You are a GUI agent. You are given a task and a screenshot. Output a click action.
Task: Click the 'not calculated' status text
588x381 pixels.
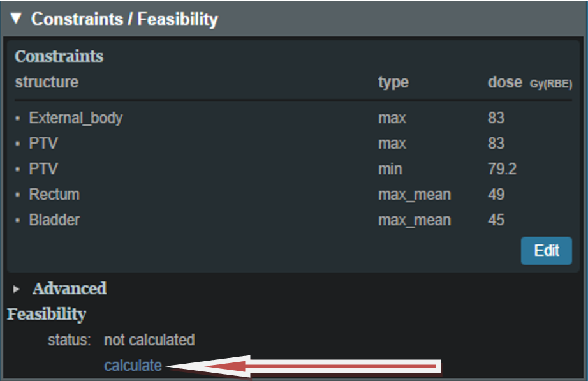click(x=149, y=340)
